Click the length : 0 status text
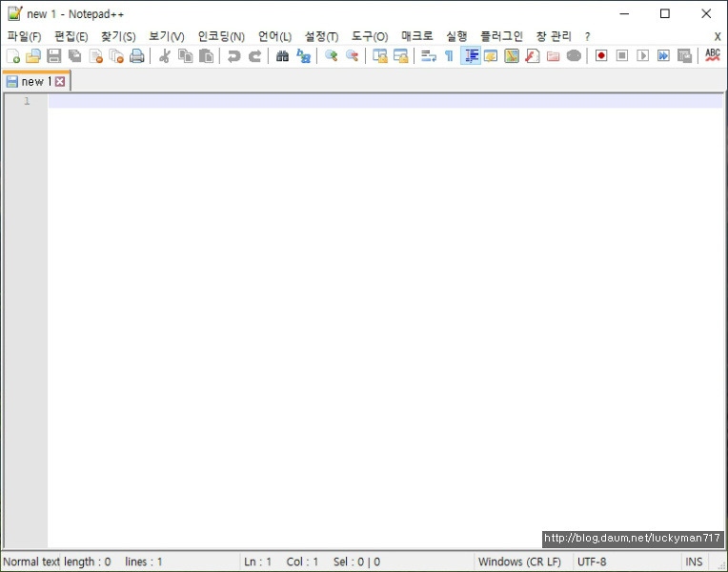 88,562
